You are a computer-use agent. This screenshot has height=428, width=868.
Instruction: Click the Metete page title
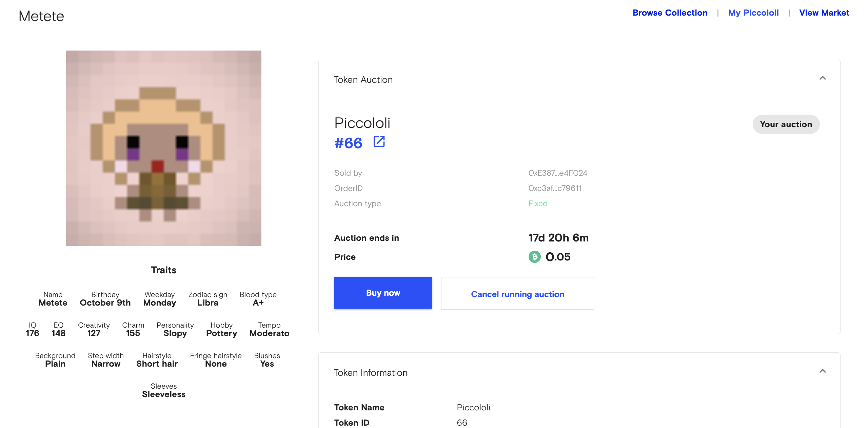[x=41, y=16]
